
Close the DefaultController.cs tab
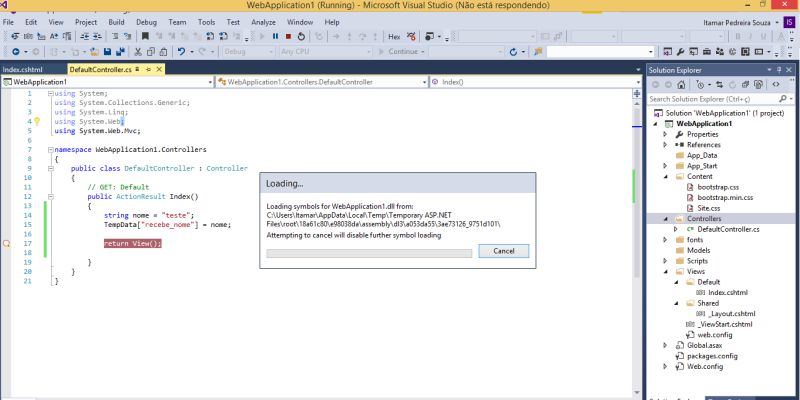tap(159, 69)
